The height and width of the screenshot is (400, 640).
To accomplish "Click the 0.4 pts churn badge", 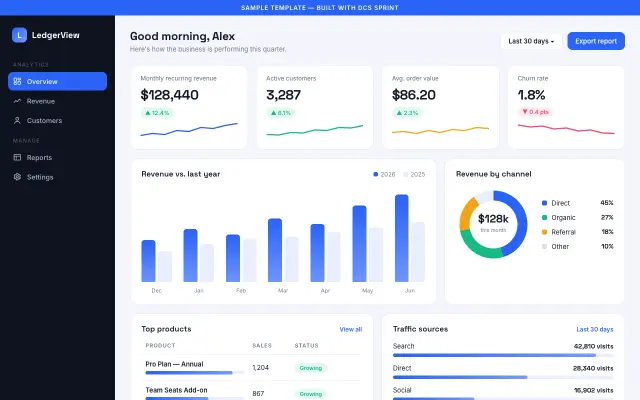I will (x=535, y=111).
